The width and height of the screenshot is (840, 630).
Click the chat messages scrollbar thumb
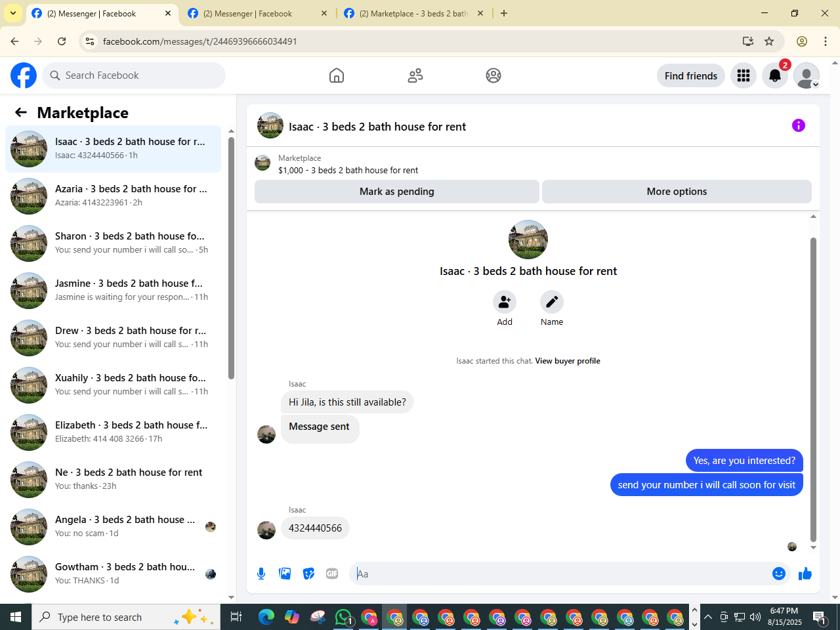coord(813,389)
